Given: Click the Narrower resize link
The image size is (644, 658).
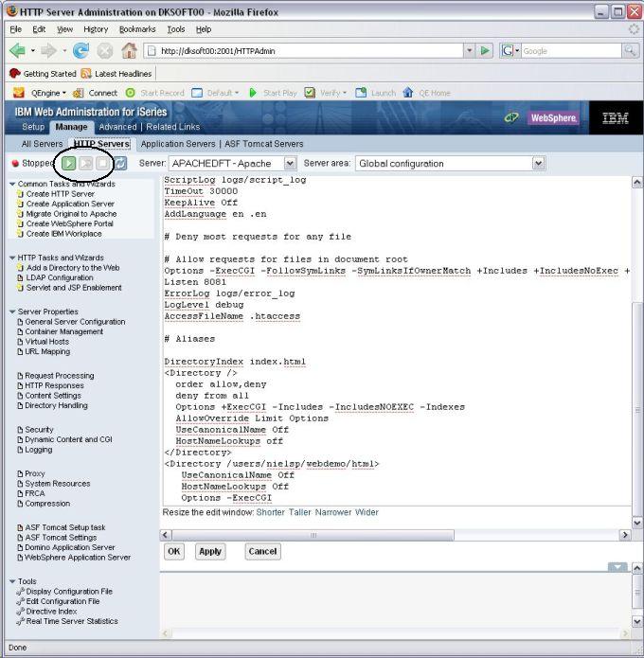Looking at the screenshot, I should click(333, 512).
